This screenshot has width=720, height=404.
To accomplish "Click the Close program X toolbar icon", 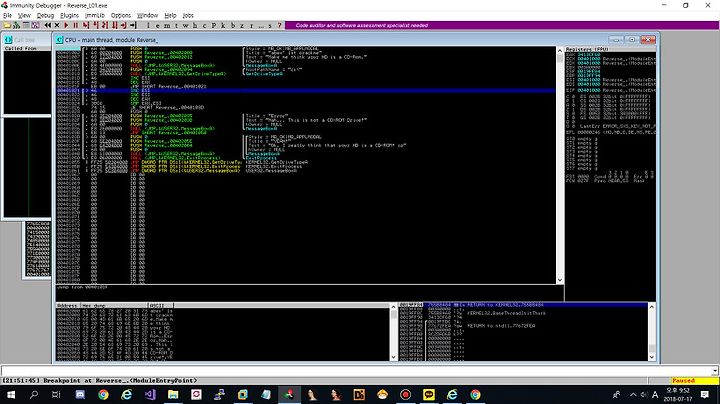I will pyautogui.click(x=57, y=25).
